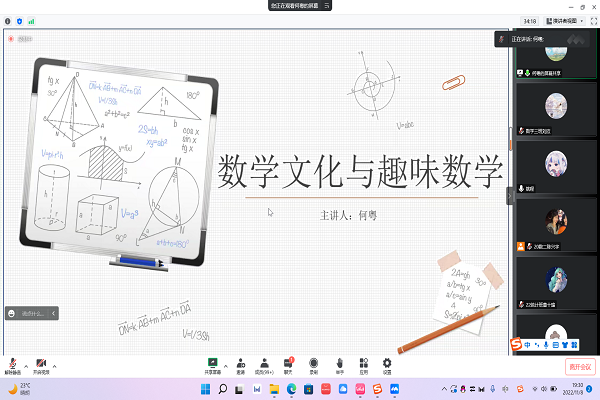Expand video options arrow beside camera
The height and width of the screenshot is (400, 600).
(x=55, y=362)
